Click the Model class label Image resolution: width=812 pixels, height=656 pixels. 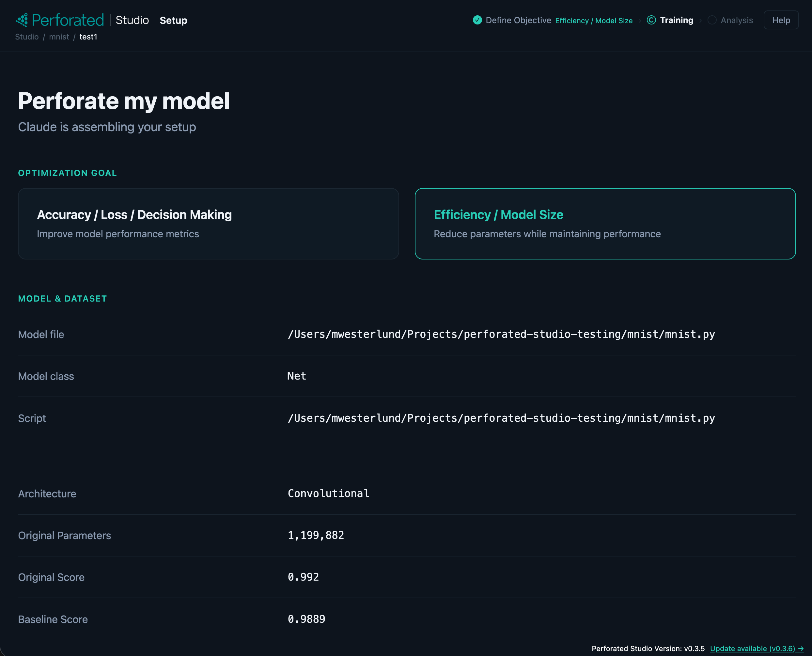click(46, 376)
